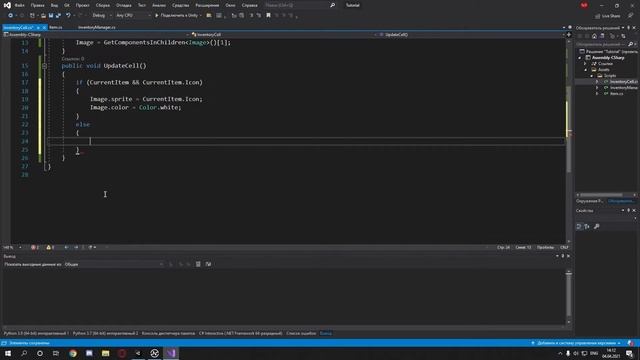Click the Solution Explorer search magnifier icon
Screen dimensions: 640x360
[631, 44]
